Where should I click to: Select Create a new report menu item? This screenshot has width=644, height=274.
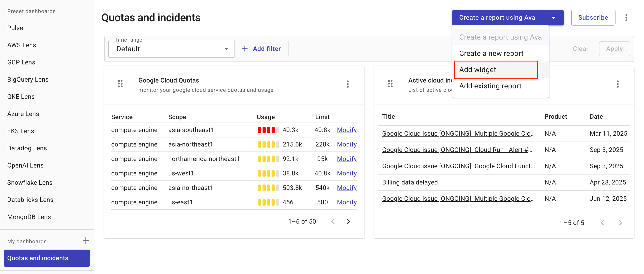tap(500, 53)
